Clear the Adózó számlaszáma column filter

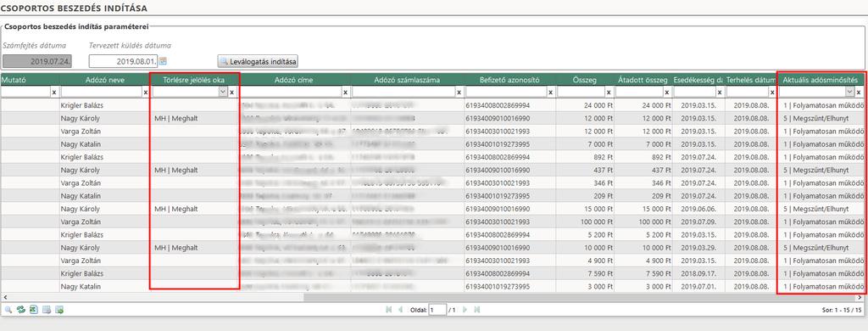point(459,92)
